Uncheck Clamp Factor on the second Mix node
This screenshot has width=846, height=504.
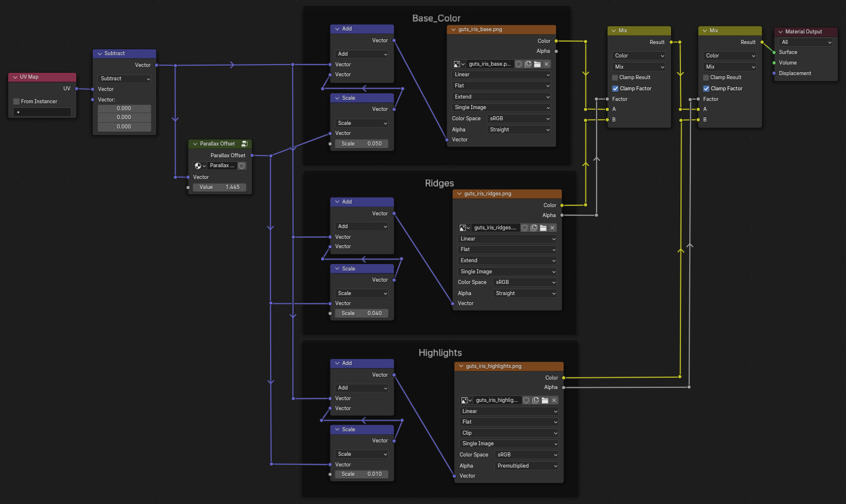coord(706,88)
